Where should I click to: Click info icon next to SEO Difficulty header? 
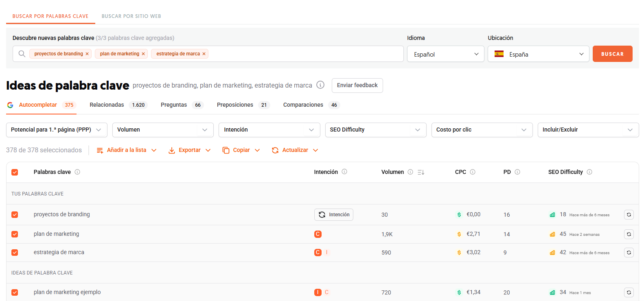589,172
